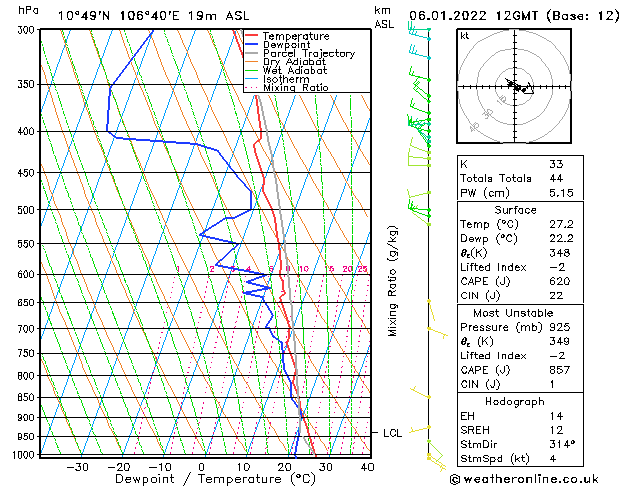
Task: Click the 900 hPa pressure level label
Action: [28, 418]
